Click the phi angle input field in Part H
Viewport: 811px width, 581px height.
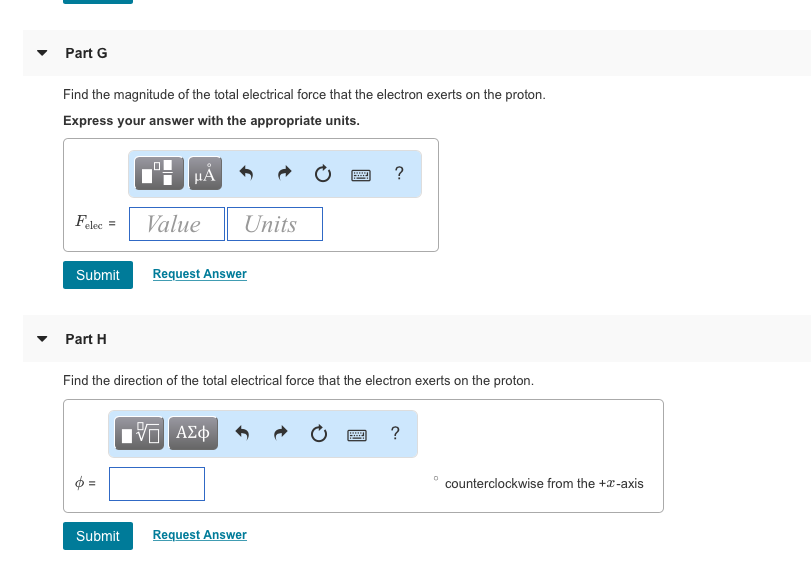[156, 484]
